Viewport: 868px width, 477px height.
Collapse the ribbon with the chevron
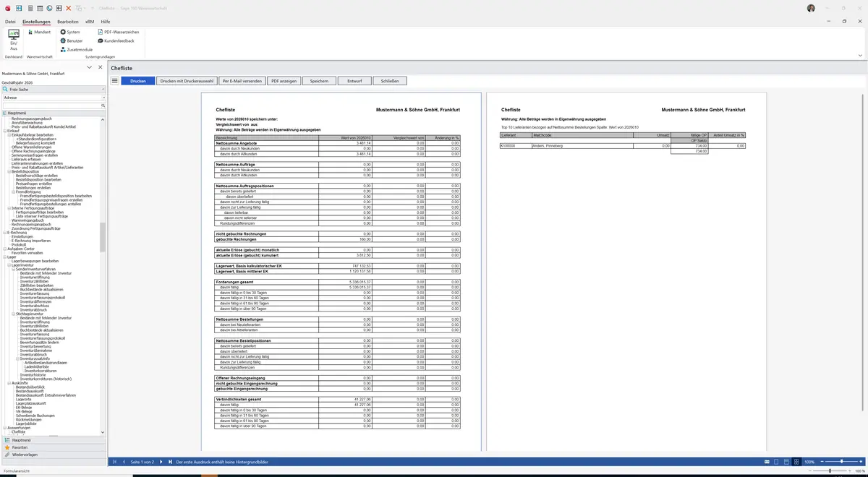tap(860, 55)
